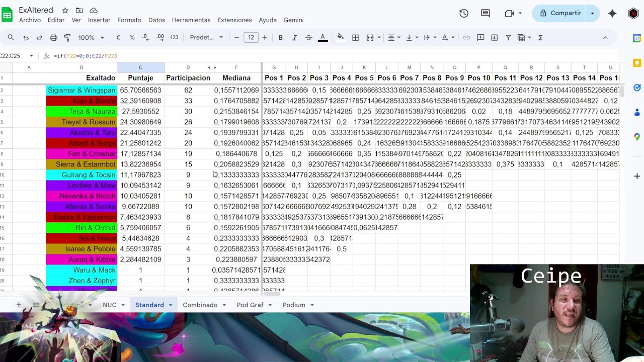Open the Datos menu
Image resolution: width=644 pixels, height=362 pixels.
pyautogui.click(x=156, y=20)
